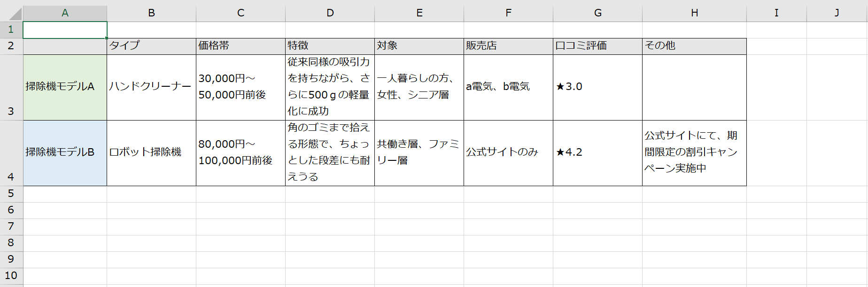The width and height of the screenshot is (868, 287).
Task: Click the 公式サイトのみ cell
Action: click(508, 153)
